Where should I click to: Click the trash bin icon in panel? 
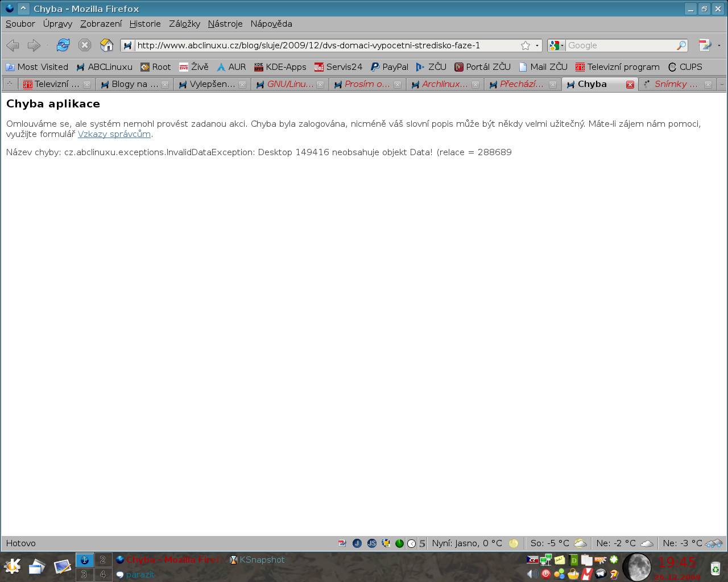(715, 567)
